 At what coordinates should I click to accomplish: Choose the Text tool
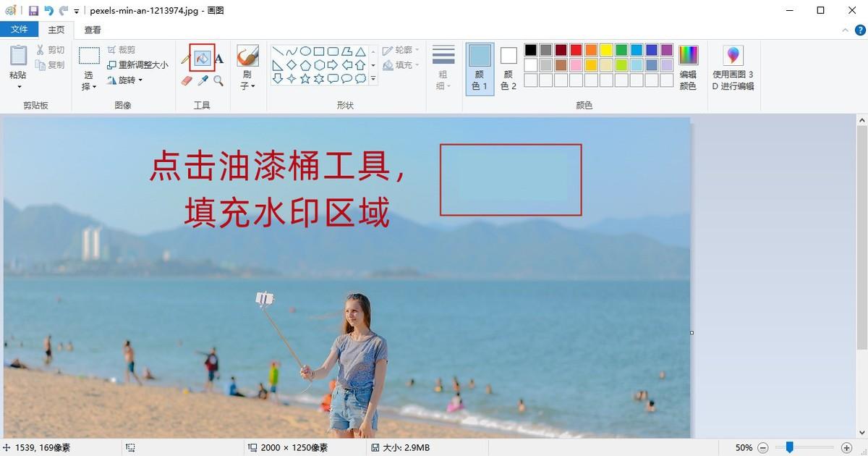point(219,59)
